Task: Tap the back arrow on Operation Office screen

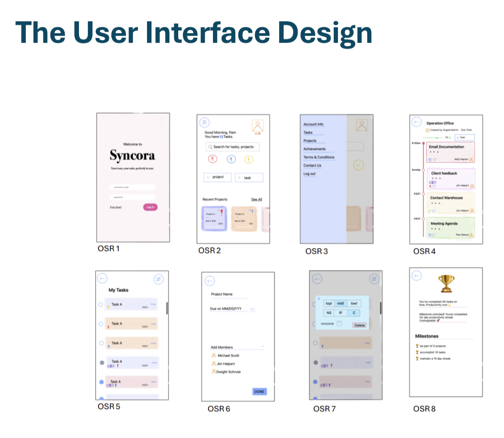Action: point(417,122)
